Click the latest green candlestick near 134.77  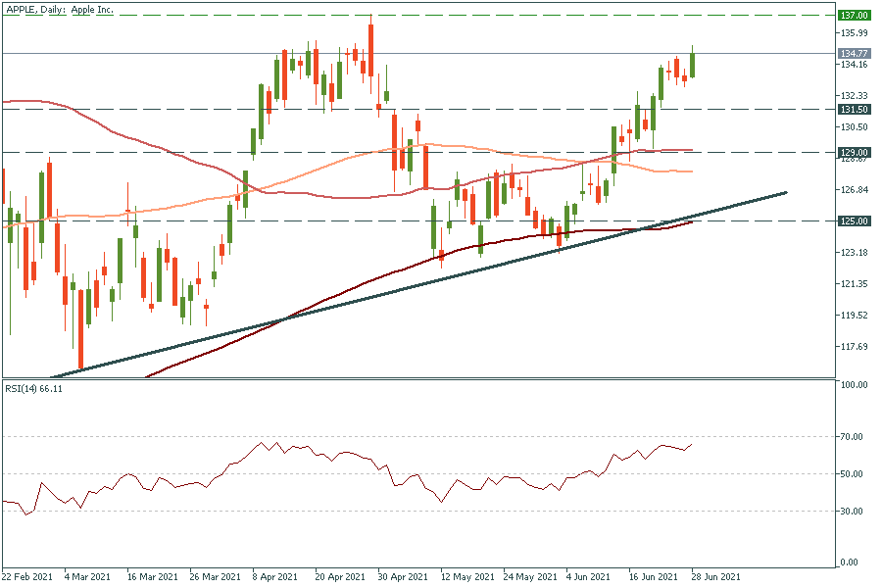(693, 65)
